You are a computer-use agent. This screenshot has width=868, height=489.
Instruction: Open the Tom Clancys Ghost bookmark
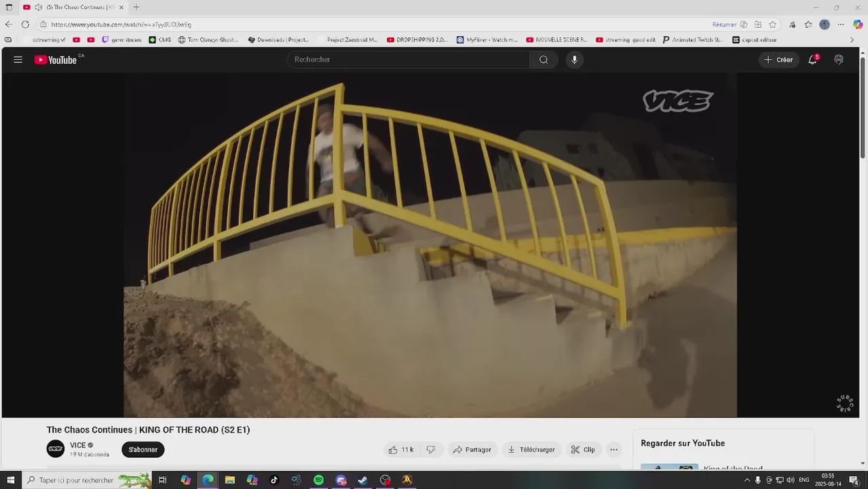[208, 40]
